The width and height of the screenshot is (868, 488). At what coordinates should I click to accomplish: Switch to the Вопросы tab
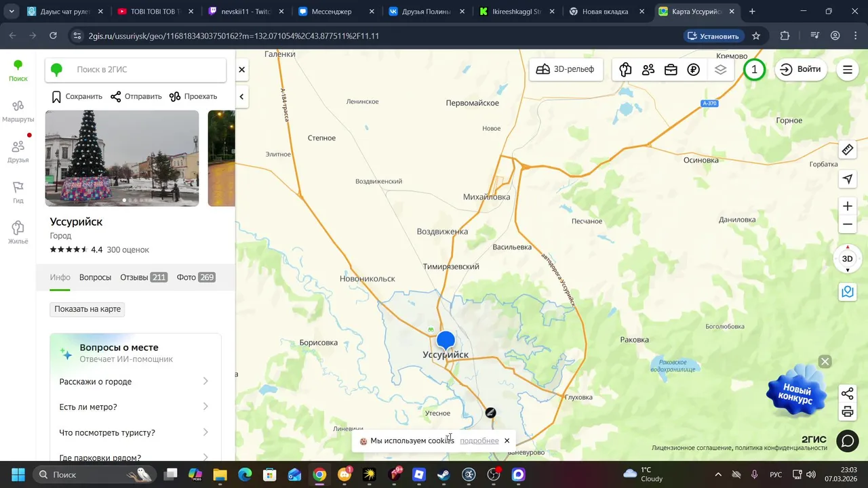pyautogui.click(x=95, y=277)
